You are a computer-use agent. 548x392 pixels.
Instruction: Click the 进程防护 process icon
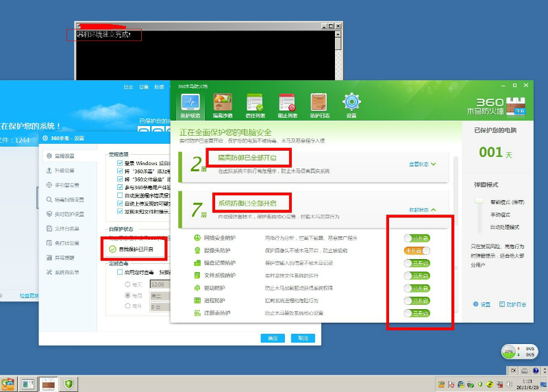tap(197, 300)
